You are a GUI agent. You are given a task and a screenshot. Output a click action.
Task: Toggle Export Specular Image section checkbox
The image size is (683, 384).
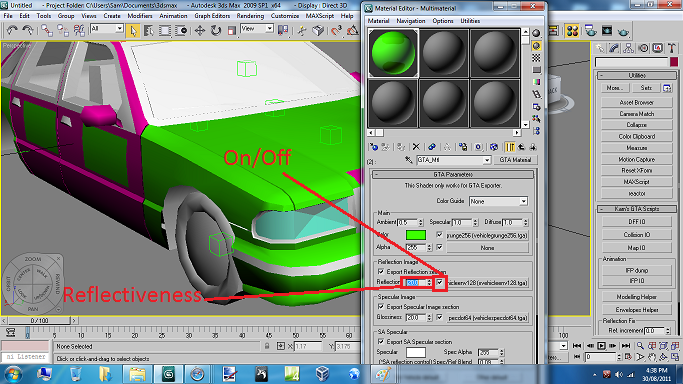(381, 307)
